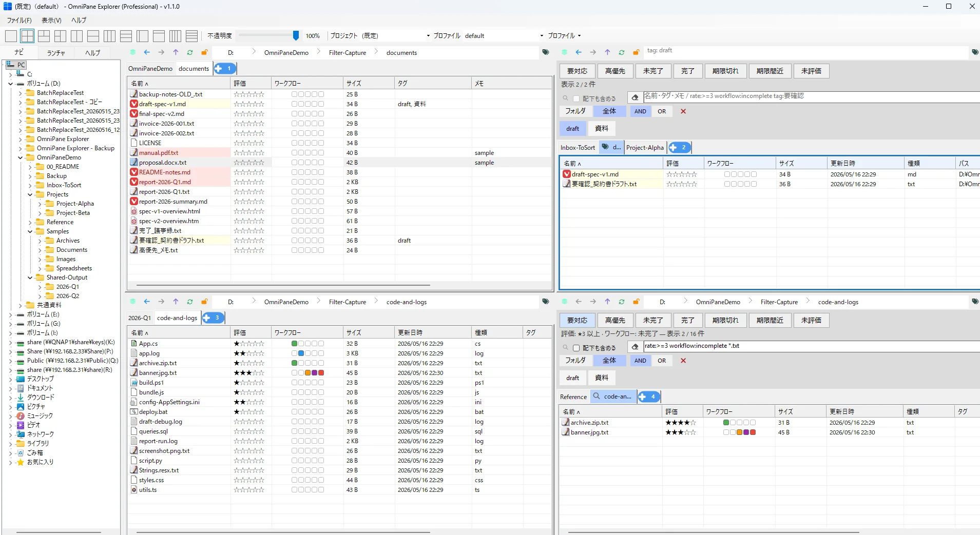Image resolution: width=980 pixels, height=535 pixels.
Task: Go up one folder in documents pane
Action: pos(176,52)
